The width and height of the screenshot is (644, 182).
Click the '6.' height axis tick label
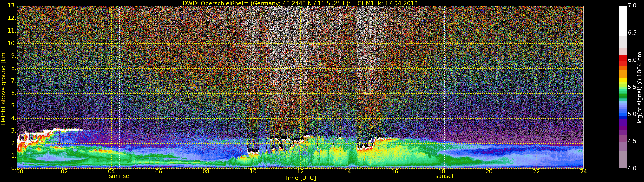click(x=14, y=93)
